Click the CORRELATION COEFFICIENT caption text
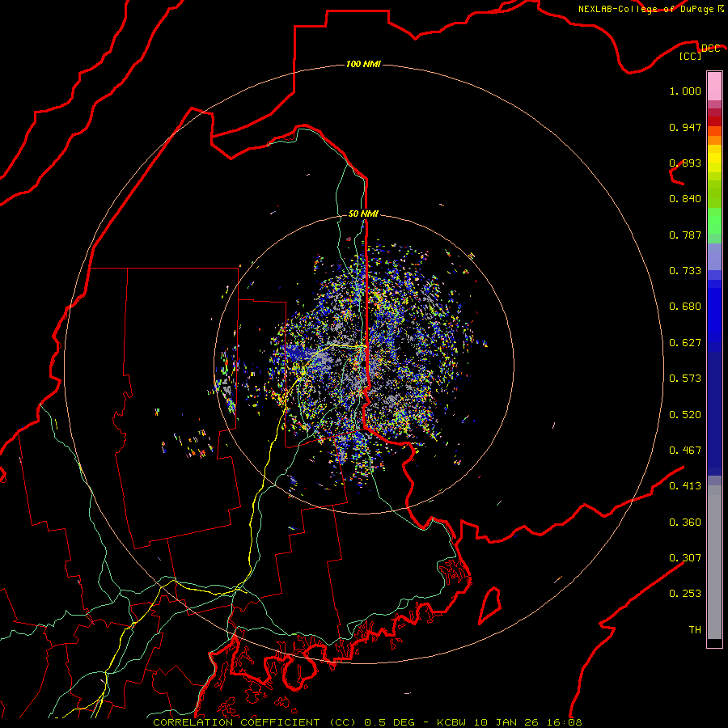728x728 pixels. click(x=254, y=722)
